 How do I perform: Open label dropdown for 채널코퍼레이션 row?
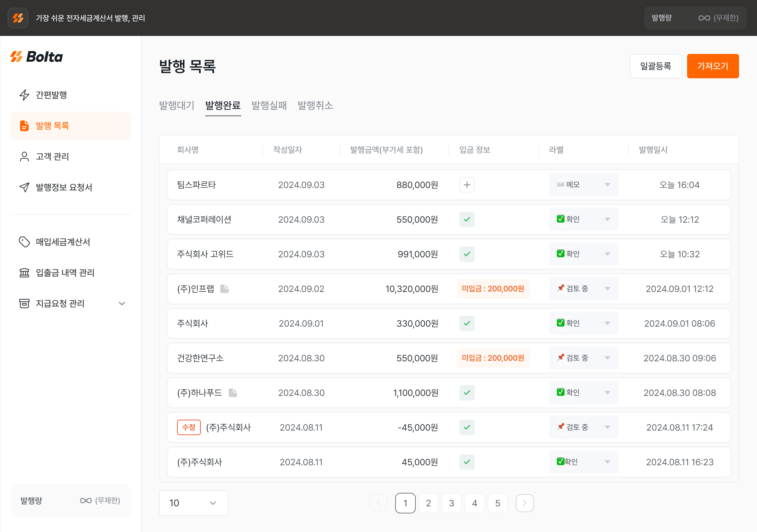[x=583, y=220]
